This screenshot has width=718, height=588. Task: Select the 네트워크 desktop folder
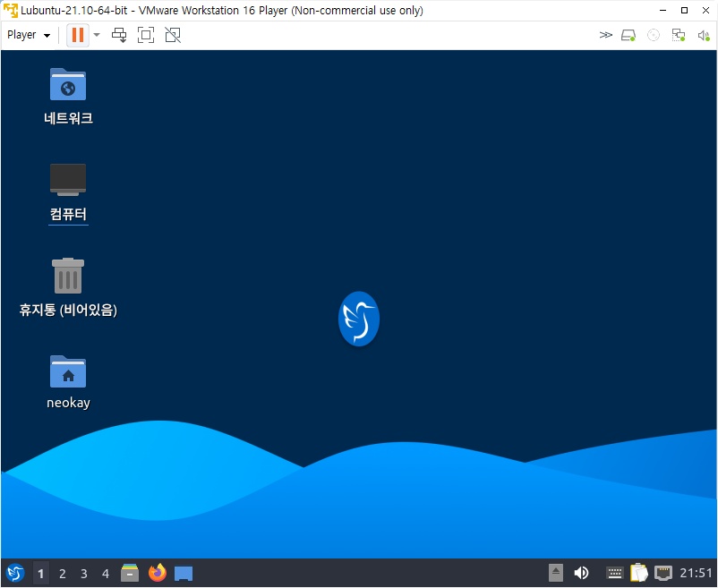(x=68, y=96)
